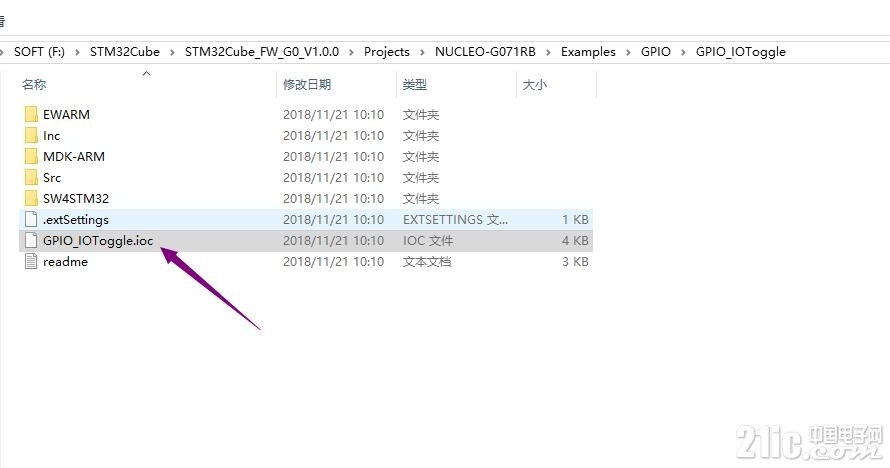The height and width of the screenshot is (468, 890).
Task: Select the MDK-ARM folder name
Action: pos(74,157)
